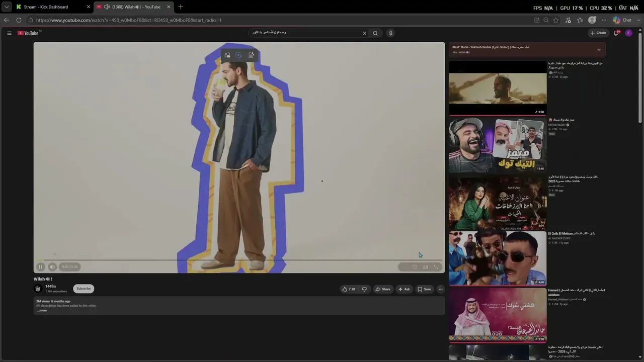Mute the YouTube tab via its audio icon
Screen dimensions: 644x362
(107, 7)
